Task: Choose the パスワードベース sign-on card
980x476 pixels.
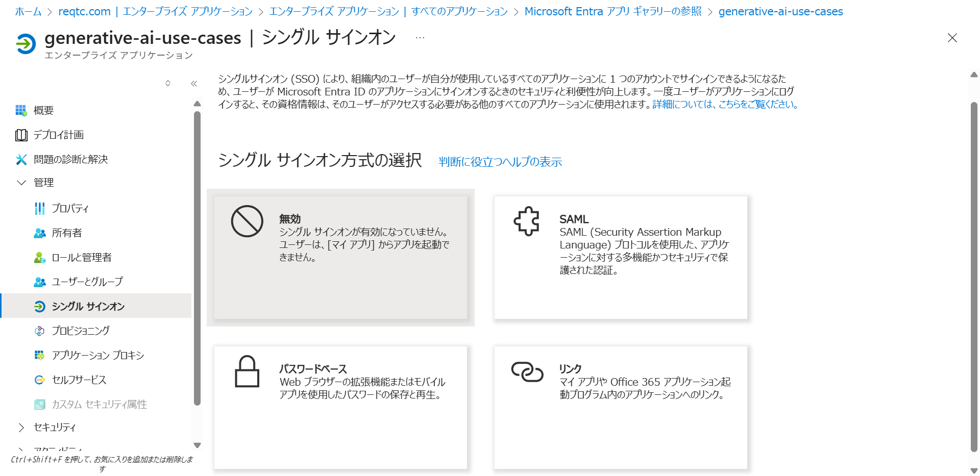Action: pos(340,407)
